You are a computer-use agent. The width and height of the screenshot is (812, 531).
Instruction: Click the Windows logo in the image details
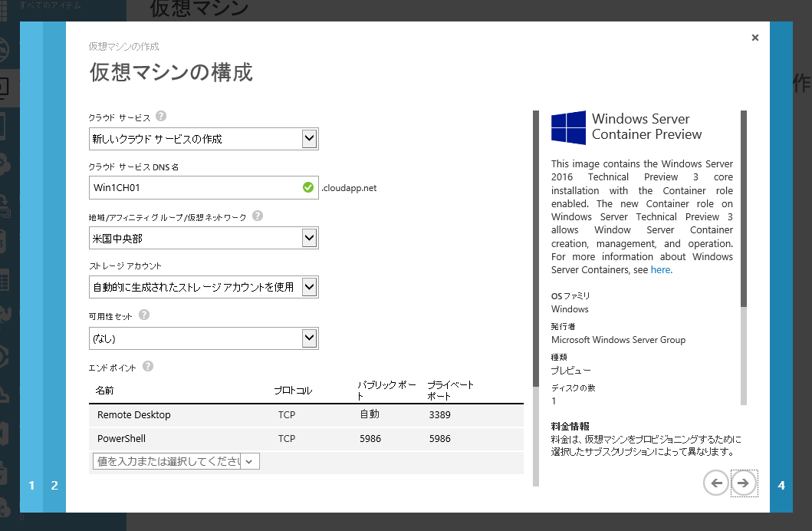[x=568, y=127]
